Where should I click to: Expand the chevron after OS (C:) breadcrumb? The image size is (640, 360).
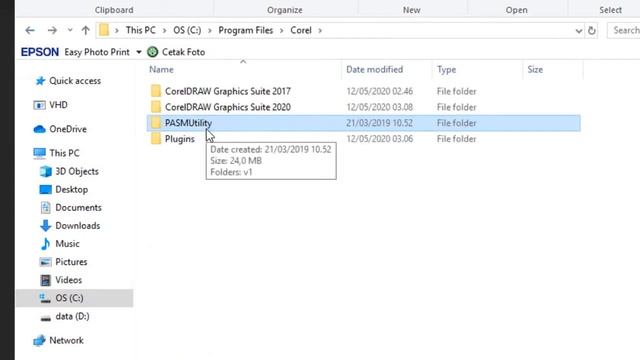(210, 31)
